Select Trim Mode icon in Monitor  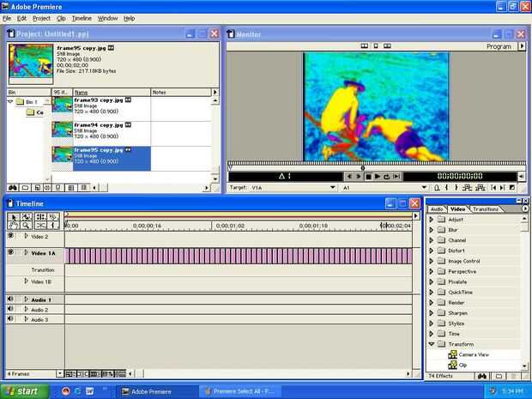(387, 45)
